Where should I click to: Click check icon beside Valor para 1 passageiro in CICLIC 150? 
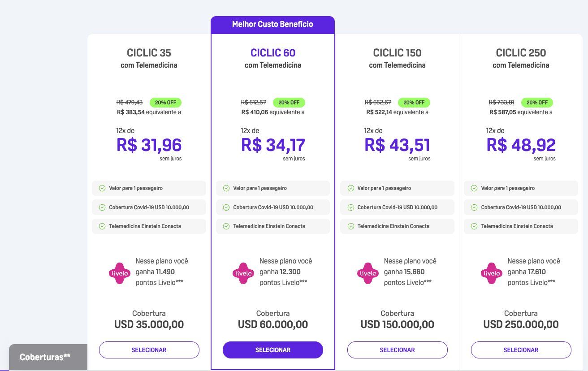point(350,188)
